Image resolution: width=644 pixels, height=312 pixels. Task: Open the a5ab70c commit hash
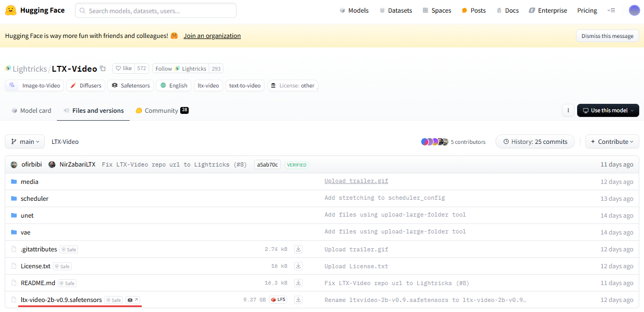click(x=267, y=165)
